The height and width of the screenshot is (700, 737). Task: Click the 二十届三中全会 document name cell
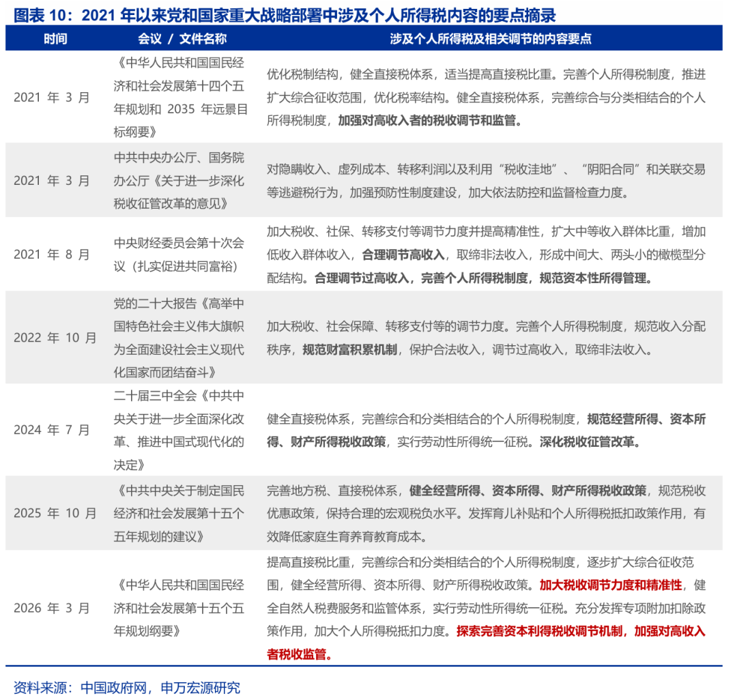click(179, 430)
